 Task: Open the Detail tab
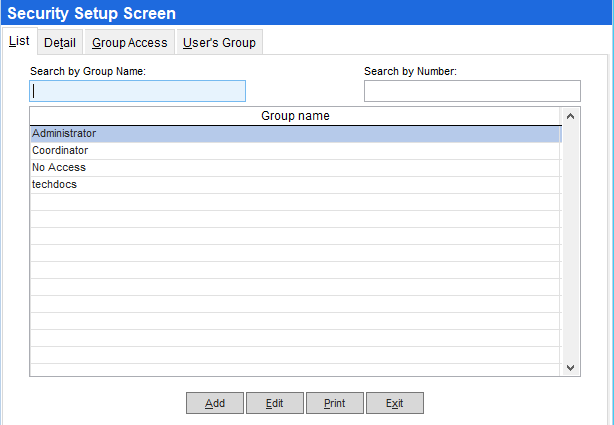60,42
